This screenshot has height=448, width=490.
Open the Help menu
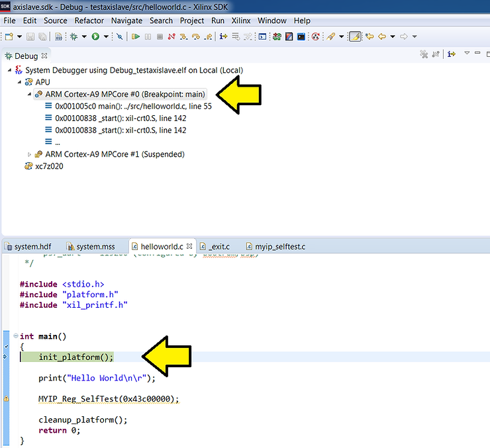pos(302,21)
